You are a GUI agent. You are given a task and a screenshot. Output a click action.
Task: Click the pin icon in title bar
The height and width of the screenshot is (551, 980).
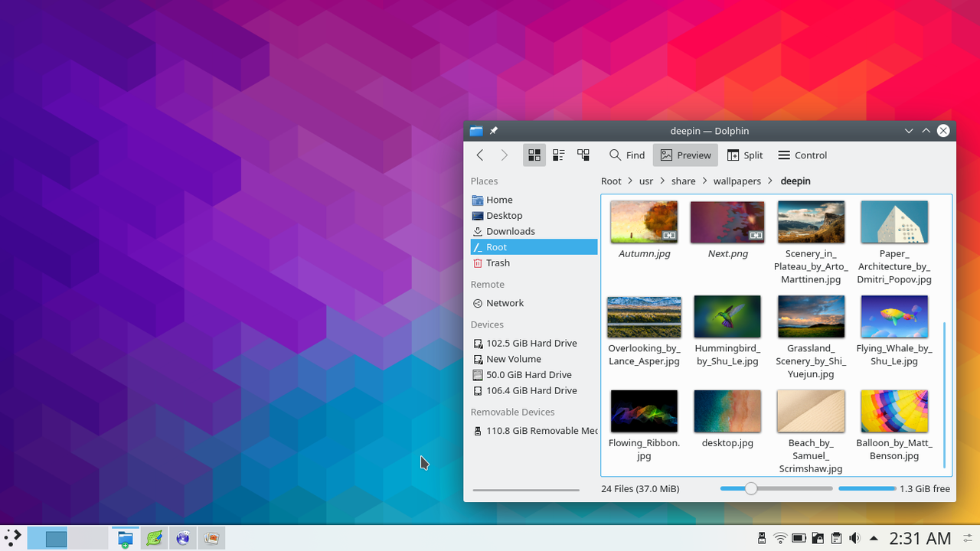[x=494, y=131]
